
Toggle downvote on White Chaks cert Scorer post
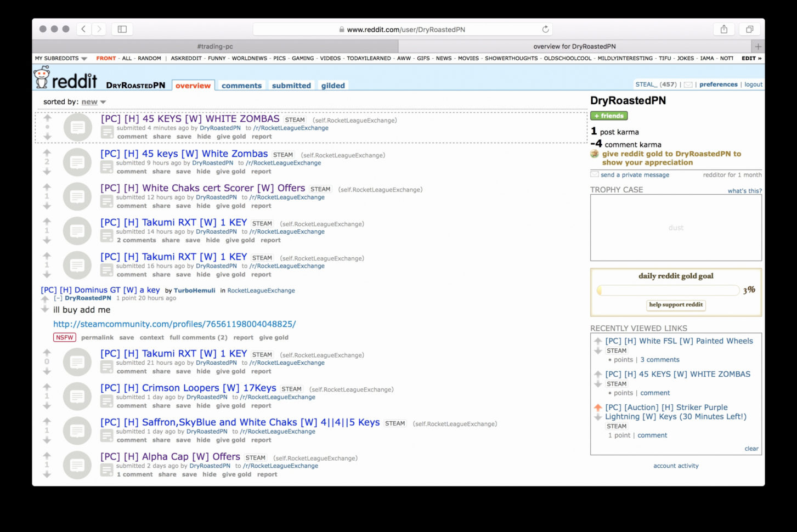point(47,206)
